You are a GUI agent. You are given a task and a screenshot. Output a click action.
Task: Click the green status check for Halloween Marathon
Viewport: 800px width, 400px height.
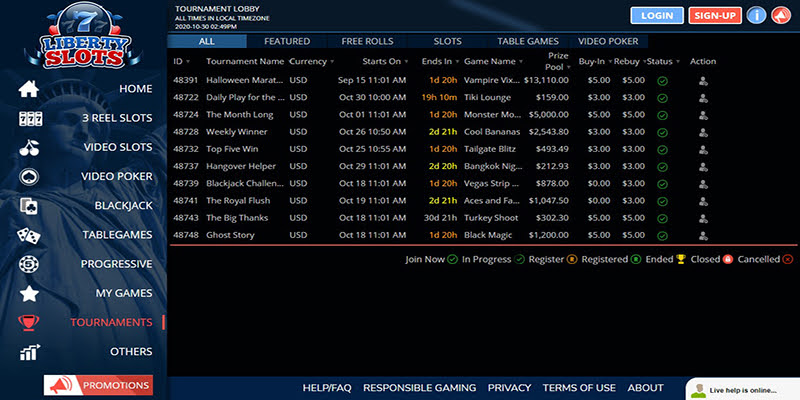coord(662,81)
